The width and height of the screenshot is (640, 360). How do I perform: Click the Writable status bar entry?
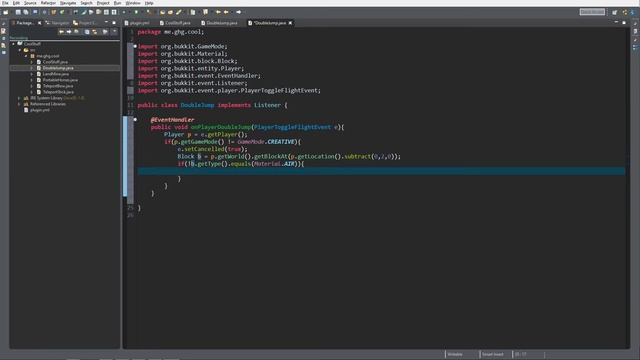click(455, 354)
